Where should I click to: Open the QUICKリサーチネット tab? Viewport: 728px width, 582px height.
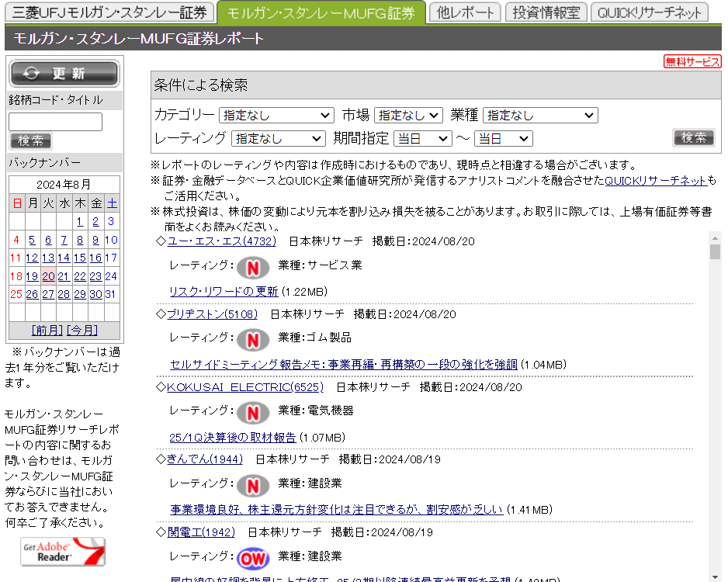click(650, 12)
